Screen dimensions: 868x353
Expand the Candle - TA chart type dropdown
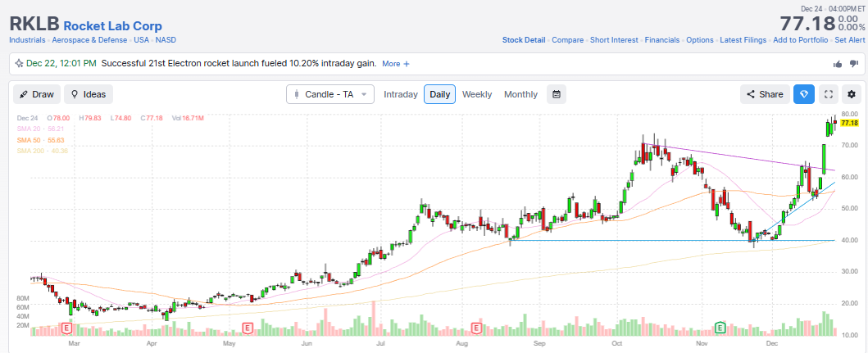pyautogui.click(x=330, y=94)
